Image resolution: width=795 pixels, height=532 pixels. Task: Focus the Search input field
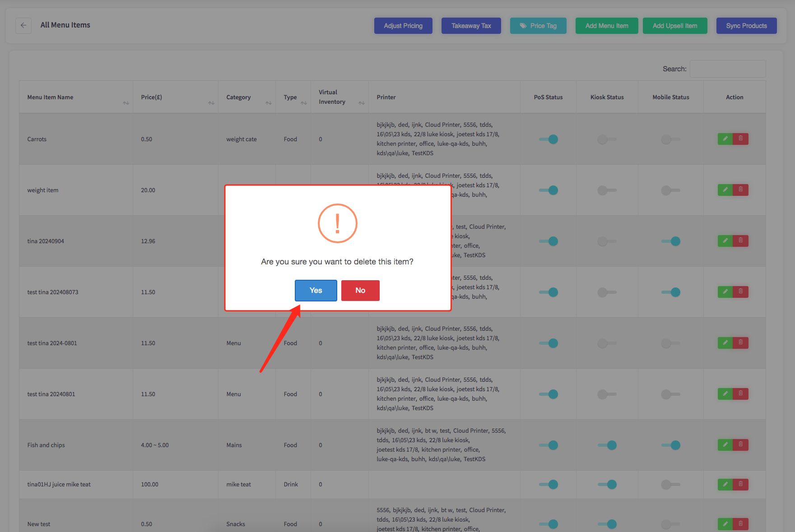coord(728,69)
